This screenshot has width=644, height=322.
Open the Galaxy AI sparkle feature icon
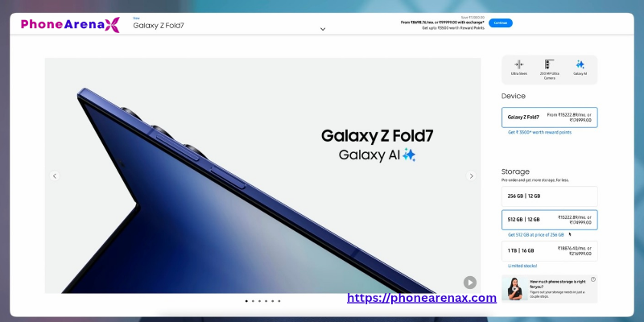pos(580,68)
